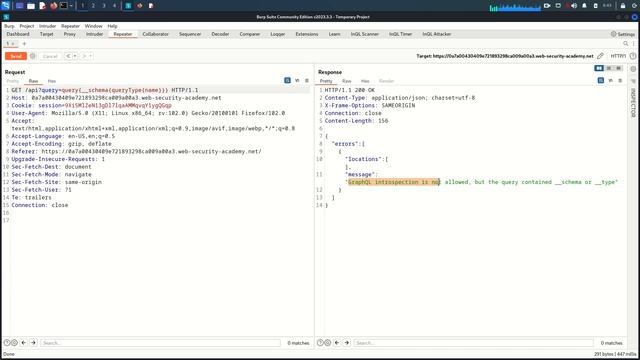
Task: Switch to the Collaborator tab
Action: click(156, 34)
